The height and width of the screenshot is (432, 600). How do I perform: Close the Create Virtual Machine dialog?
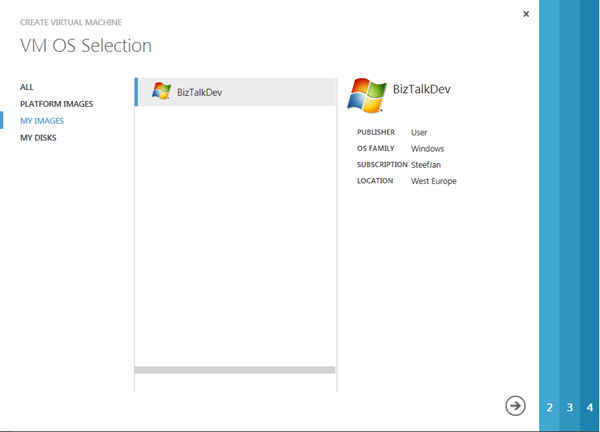point(526,14)
